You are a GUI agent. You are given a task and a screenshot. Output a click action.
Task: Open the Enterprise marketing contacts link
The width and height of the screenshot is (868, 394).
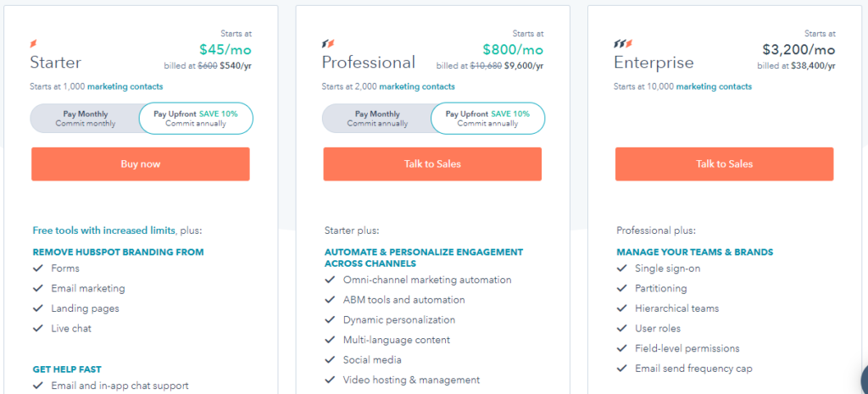click(714, 86)
